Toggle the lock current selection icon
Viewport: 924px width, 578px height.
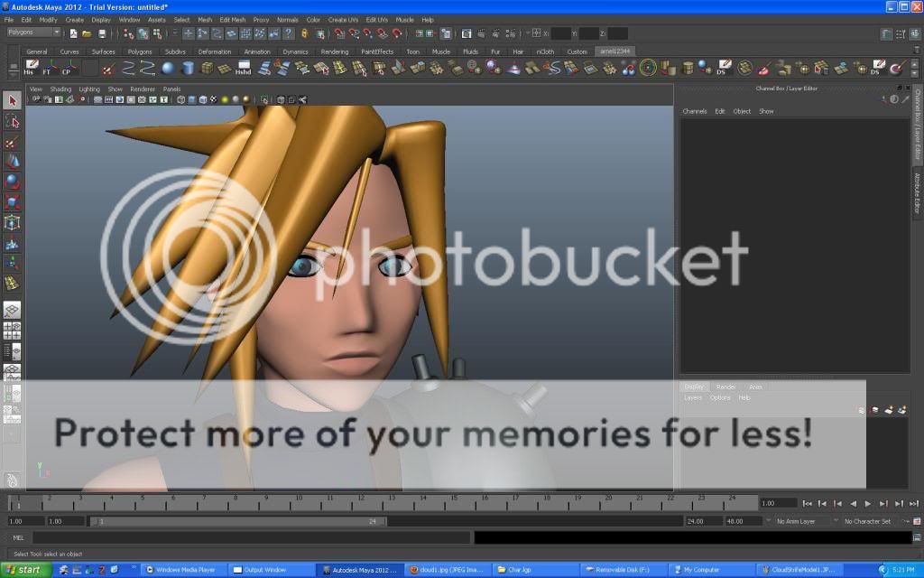click(x=304, y=33)
